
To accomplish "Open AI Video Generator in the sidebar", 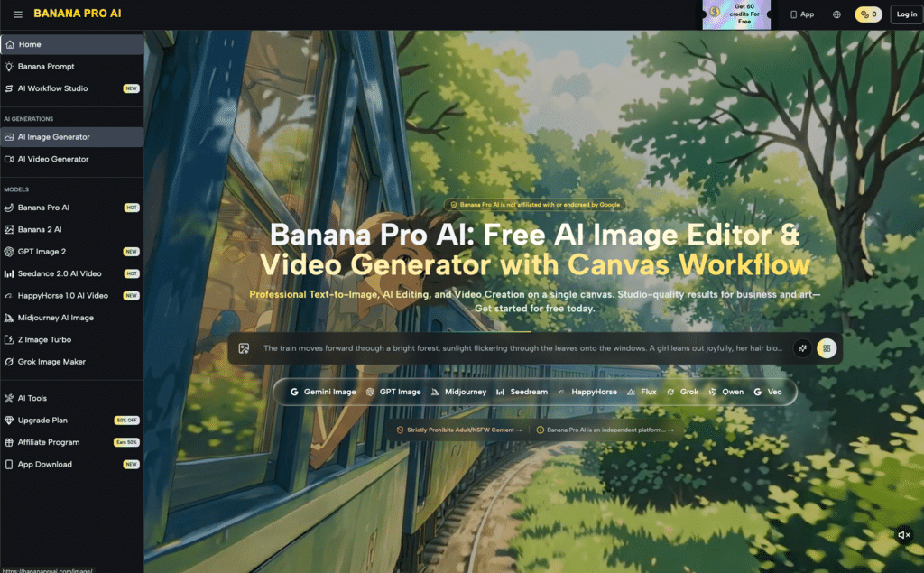I will (x=53, y=159).
